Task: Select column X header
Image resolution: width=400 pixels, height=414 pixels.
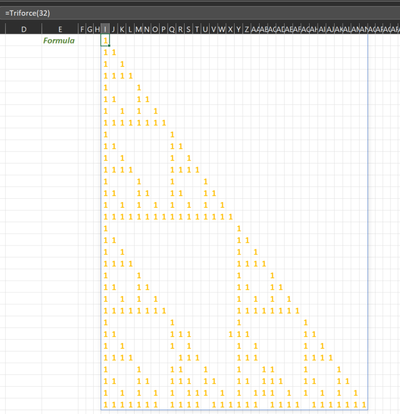Action: click(230, 29)
